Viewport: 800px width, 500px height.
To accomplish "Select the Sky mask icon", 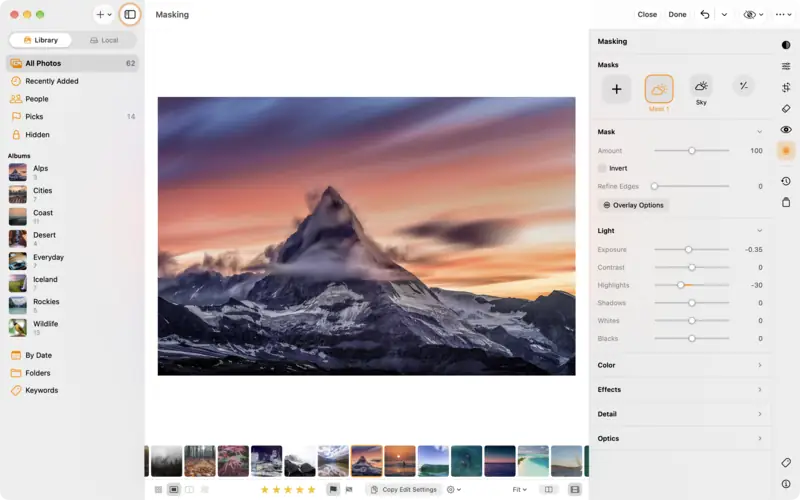I will [x=701, y=86].
